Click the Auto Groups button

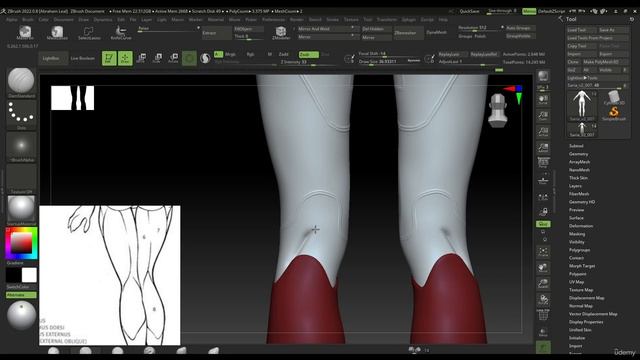pyautogui.click(x=520, y=28)
